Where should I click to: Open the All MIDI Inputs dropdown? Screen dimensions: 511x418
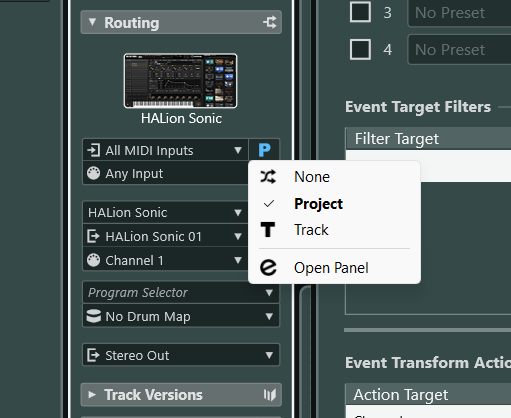[x=165, y=150]
